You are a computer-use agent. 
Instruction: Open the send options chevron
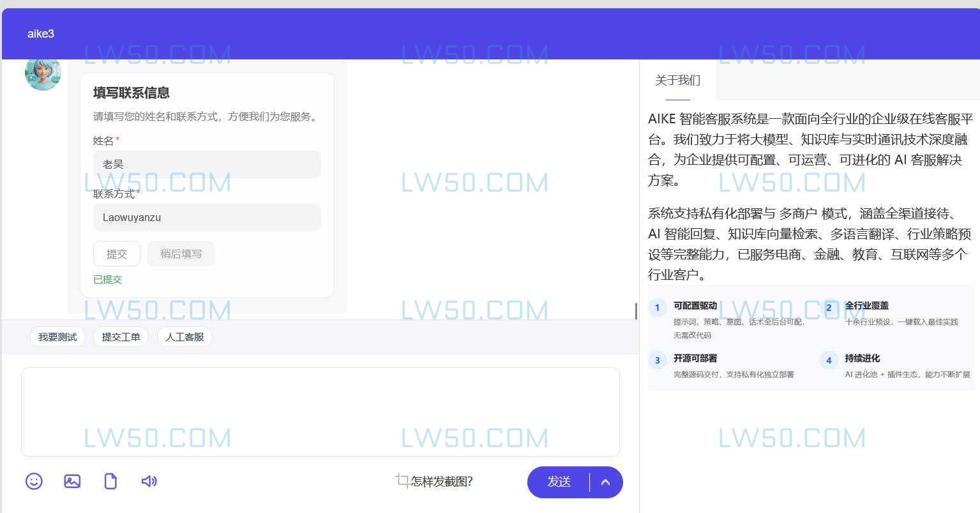[606, 482]
